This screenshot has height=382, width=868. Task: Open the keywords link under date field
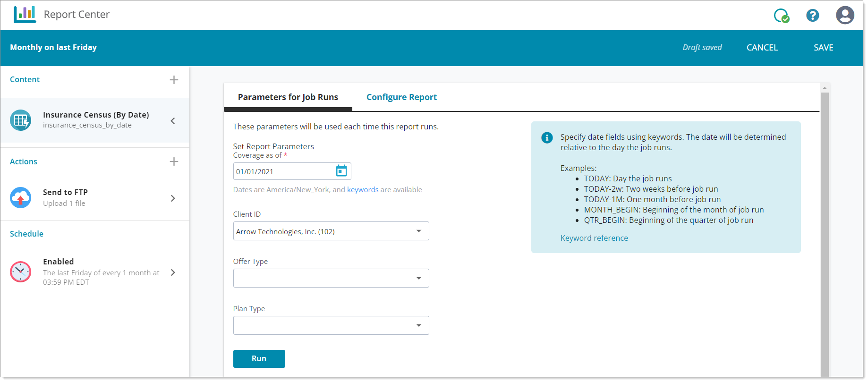(363, 190)
